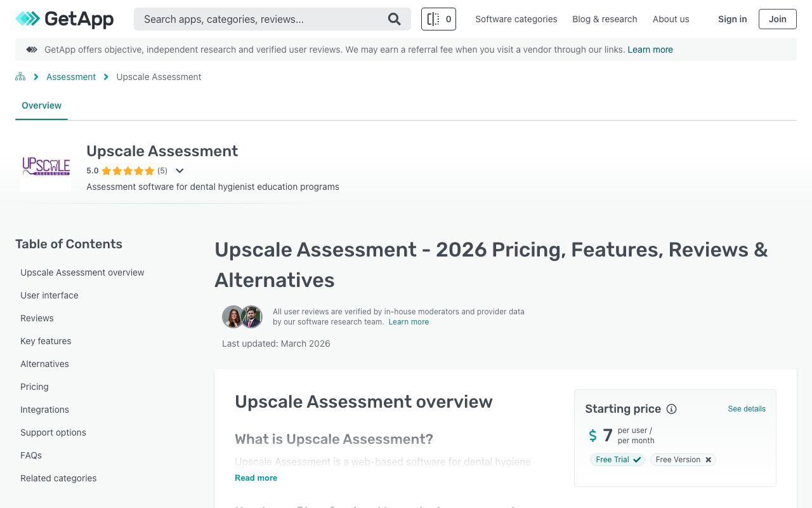Click the Free Trial badge
Viewport: 812px width, 508px height.
point(618,460)
